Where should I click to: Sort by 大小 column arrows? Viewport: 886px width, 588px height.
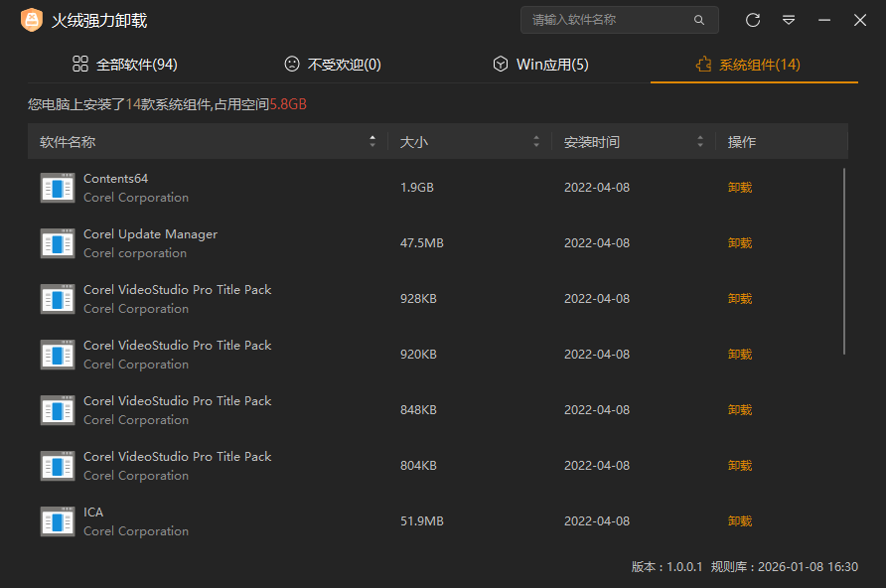pos(536,141)
